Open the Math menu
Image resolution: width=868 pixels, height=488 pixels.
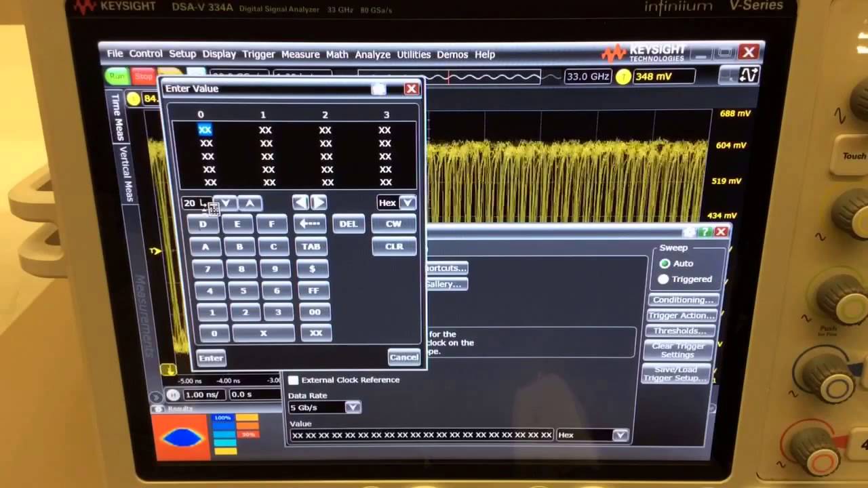tap(337, 54)
